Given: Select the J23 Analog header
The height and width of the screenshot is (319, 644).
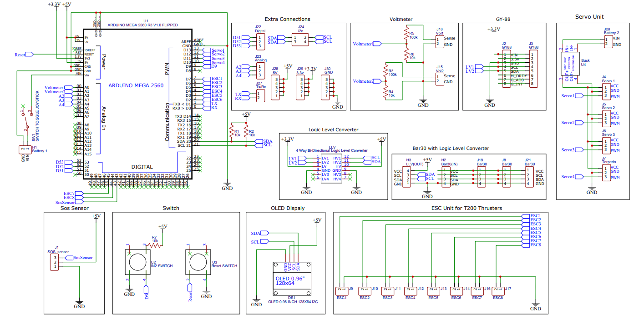Looking at the screenshot, I should point(260,71).
